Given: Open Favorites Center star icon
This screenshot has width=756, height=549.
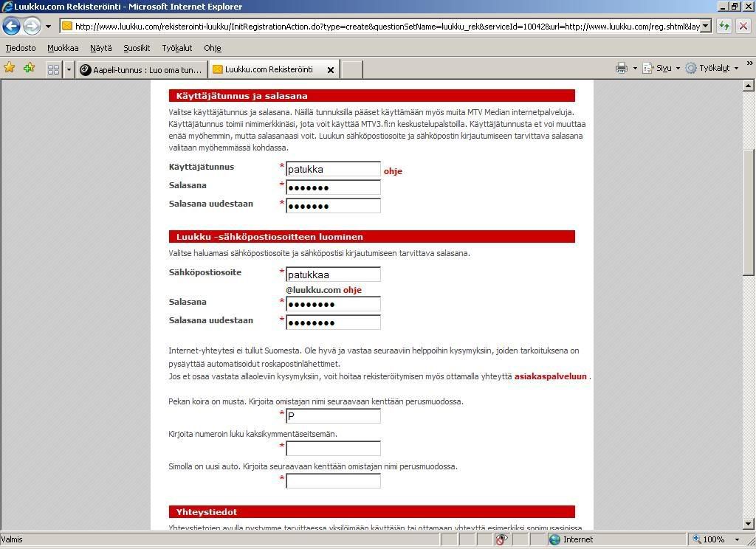Looking at the screenshot, I should 10,69.
